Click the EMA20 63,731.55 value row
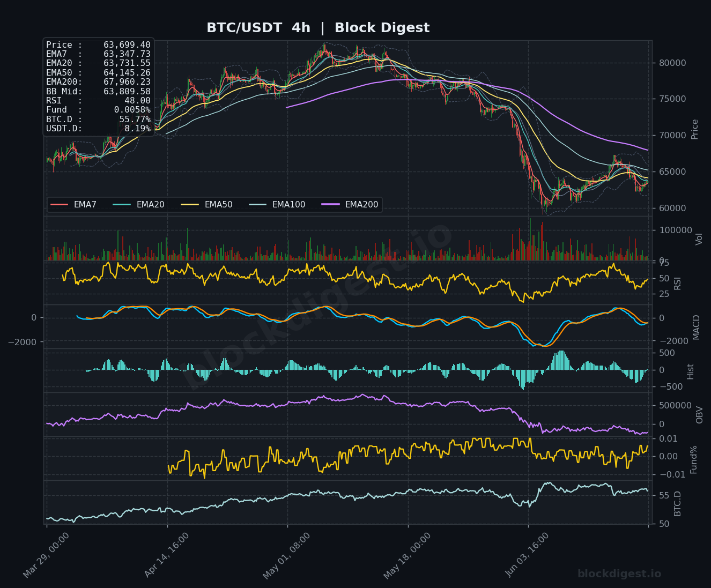711x588 pixels. (98, 63)
